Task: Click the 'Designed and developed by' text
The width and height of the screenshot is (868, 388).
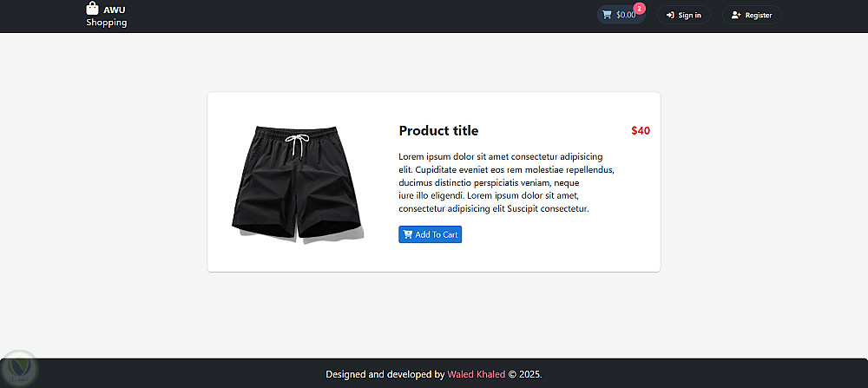Action: pyautogui.click(x=385, y=375)
